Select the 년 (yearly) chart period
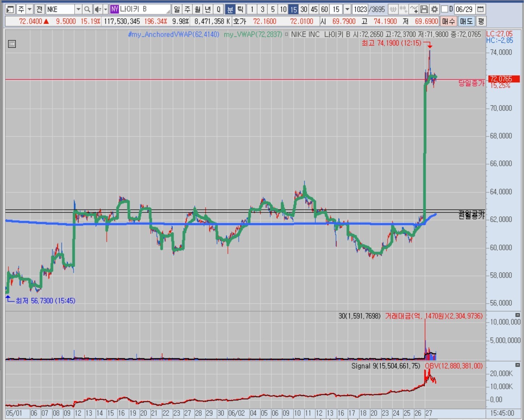The width and height of the screenshot is (524, 420). coord(208,9)
